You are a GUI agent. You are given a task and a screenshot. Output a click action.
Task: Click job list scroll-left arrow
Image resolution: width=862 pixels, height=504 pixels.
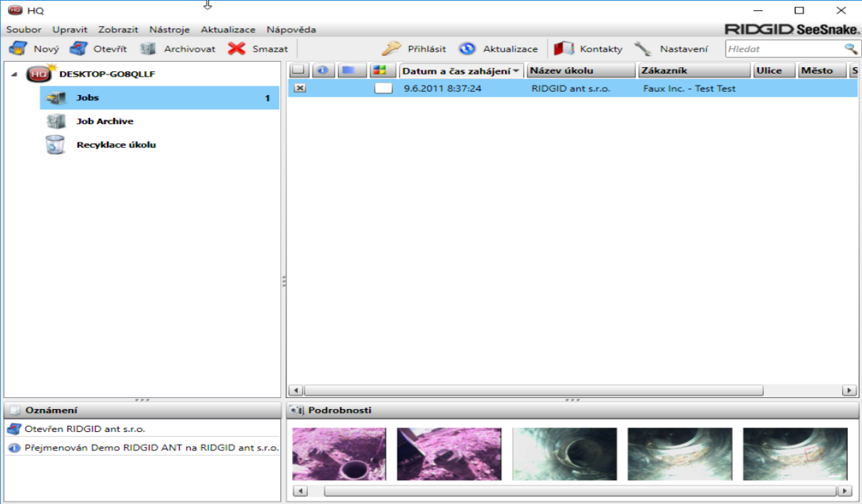(x=296, y=390)
